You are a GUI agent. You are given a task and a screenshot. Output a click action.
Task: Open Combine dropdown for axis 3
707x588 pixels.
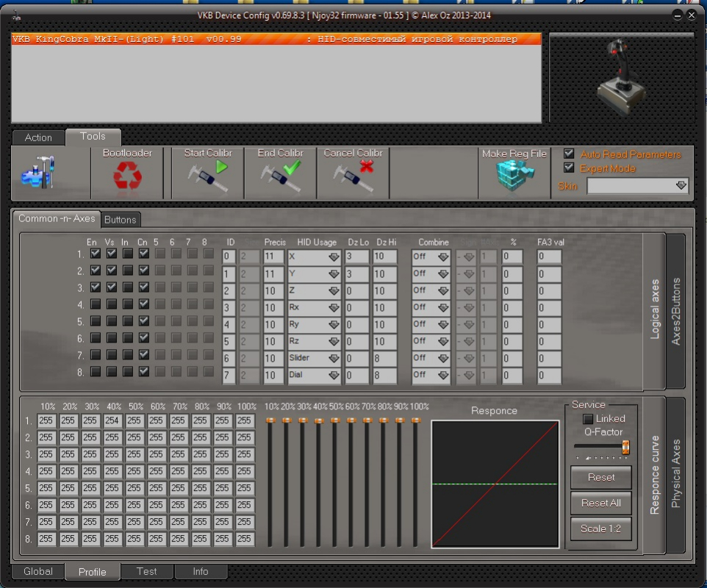point(431,291)
